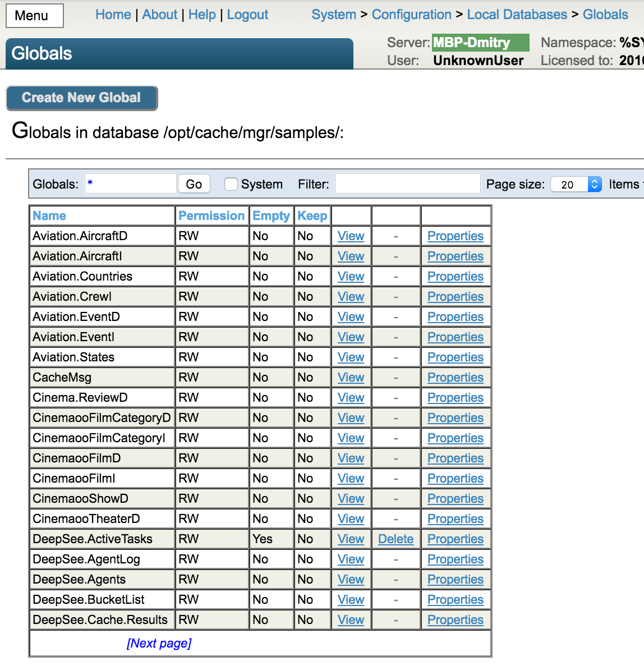Open Local Databases breadcrumb link

pyautogui.click(x=517, y=15)
